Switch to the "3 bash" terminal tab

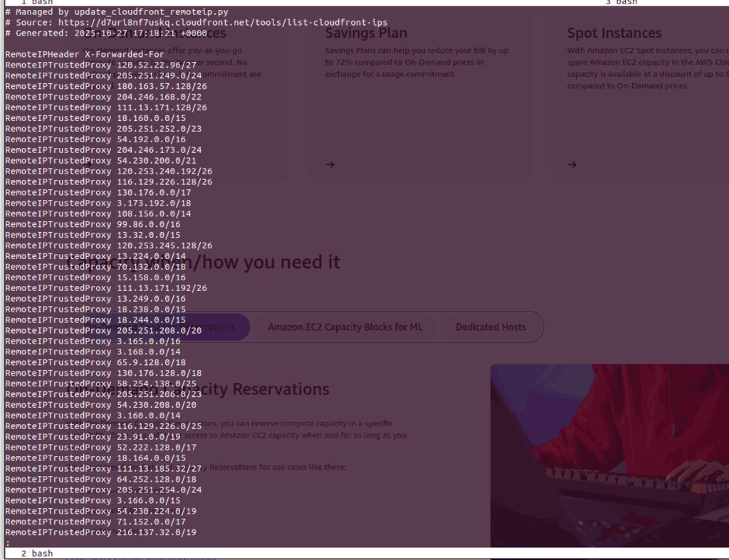tap(621, 3)
